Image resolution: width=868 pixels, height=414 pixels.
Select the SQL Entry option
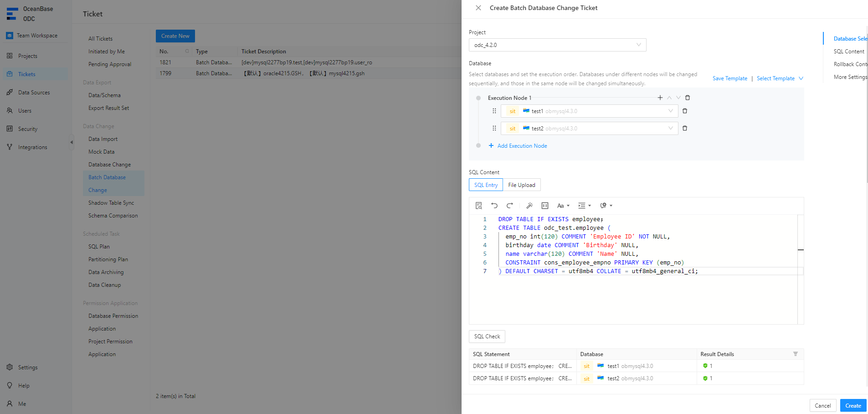point(486,185)
